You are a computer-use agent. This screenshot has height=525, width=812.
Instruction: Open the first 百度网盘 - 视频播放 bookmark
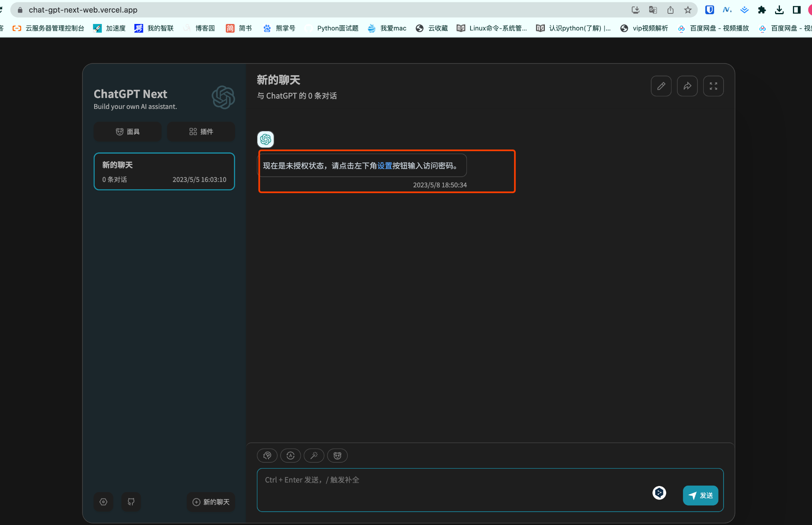tap(713, 28)
